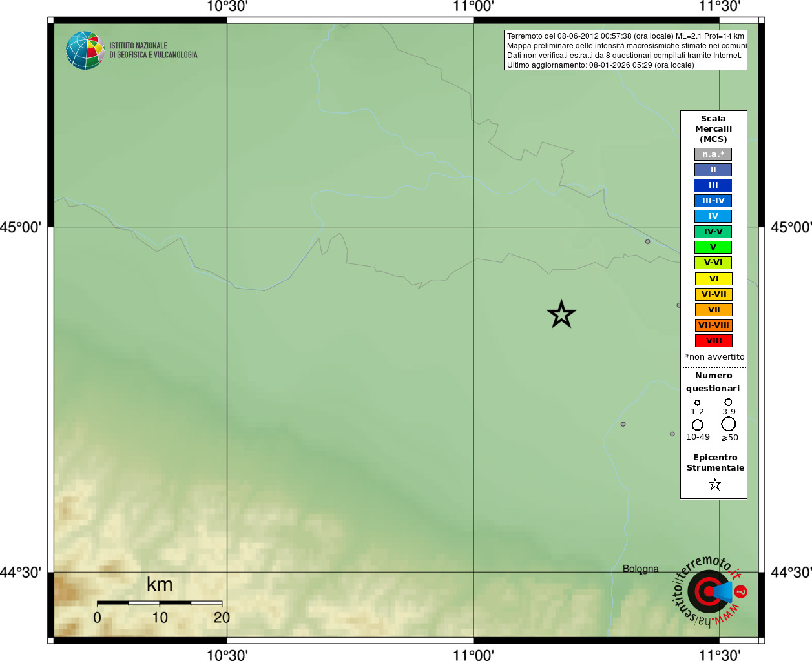Click the top 11°00' longitude label
Image resolution: width=812 pixels, height=661 pixels.
473,6
